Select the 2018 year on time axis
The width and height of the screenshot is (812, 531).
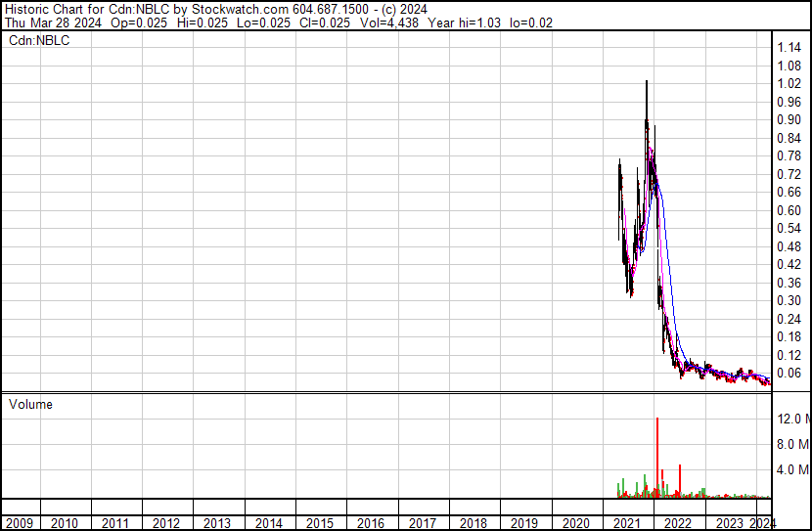474,523
